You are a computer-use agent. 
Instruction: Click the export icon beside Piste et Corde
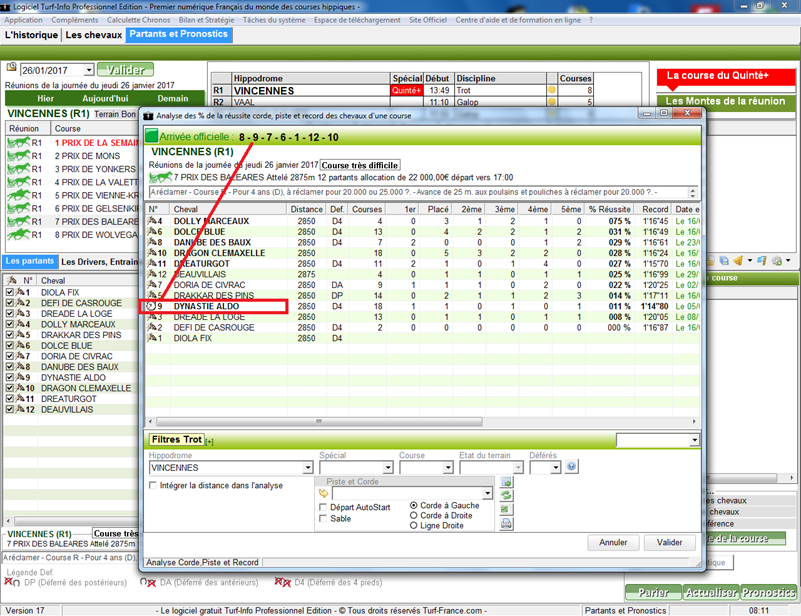tap(506, 482)
